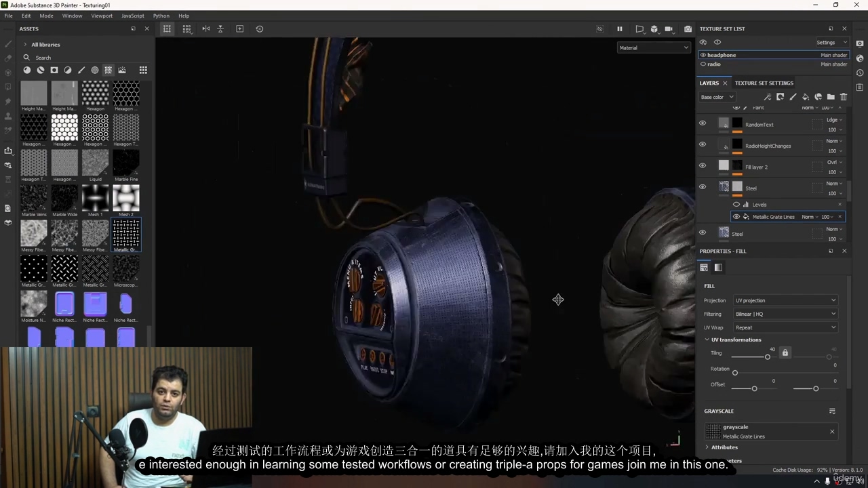Open the Material viewport mode dropdown
The height and width of the screenshot is (488, 868).
[654, 47]
